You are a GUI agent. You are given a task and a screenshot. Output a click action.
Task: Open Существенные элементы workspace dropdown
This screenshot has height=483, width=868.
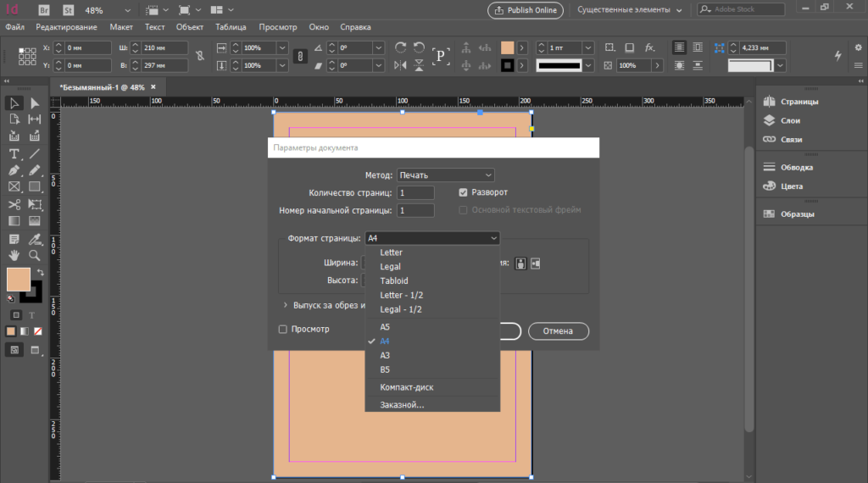pyautogui.click(x=629, y=10)
